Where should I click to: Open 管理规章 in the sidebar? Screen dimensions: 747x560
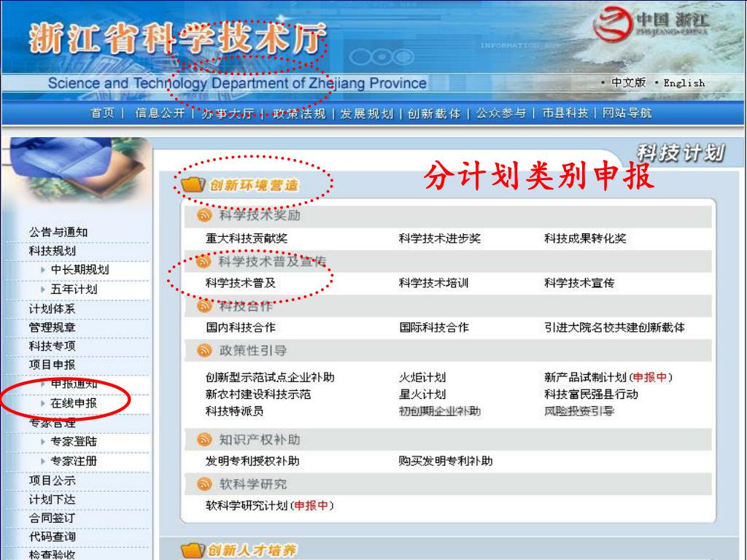pyautogui.click(x=52, y=327)
